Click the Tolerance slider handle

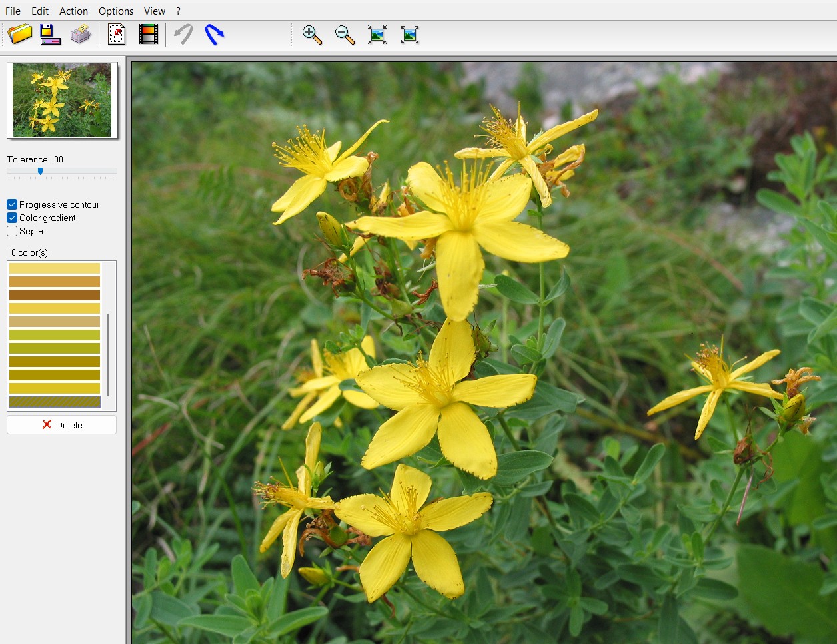[x=40, y=171]
